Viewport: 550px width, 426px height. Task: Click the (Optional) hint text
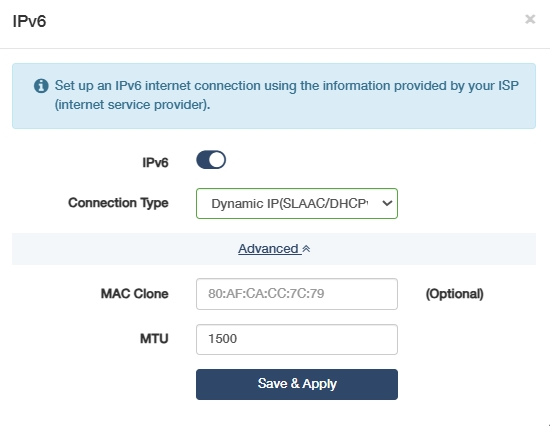pos(455,294)
